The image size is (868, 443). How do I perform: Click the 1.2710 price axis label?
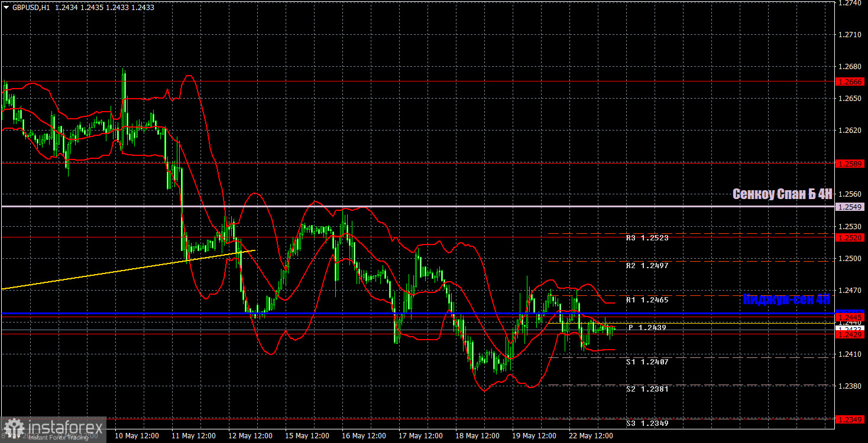coord(849,35)
